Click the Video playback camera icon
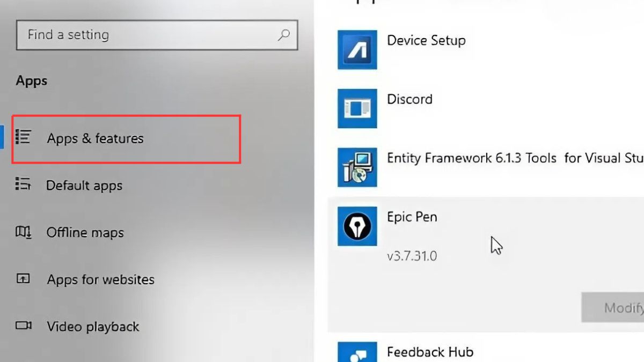The width and height of the screenshot is (644, 362). (23, 326)
